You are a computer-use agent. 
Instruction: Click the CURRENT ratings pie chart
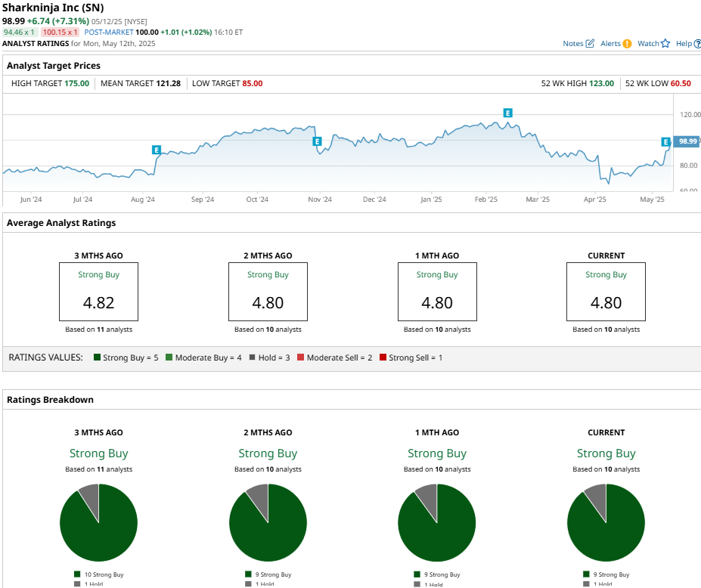point(606,522)
